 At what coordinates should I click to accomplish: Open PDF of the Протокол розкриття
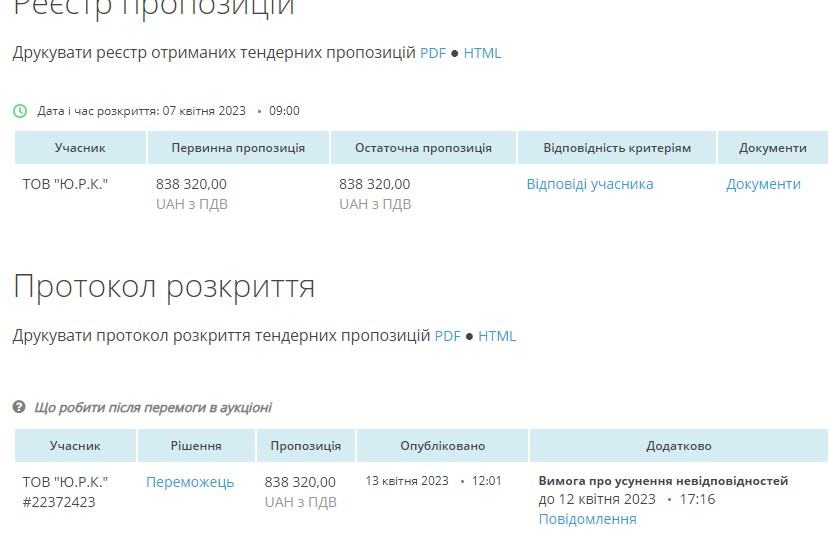point(447,336)
